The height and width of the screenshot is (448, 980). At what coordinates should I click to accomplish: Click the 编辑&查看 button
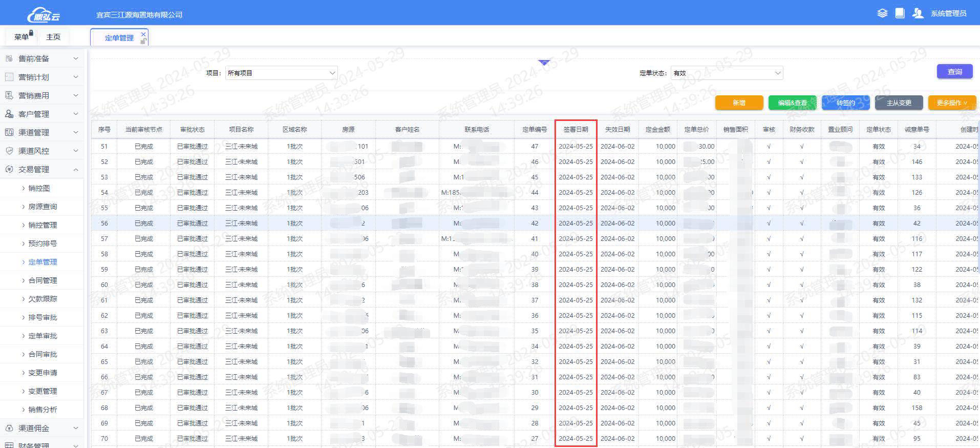pyautogui.click(x=792, y=103)
